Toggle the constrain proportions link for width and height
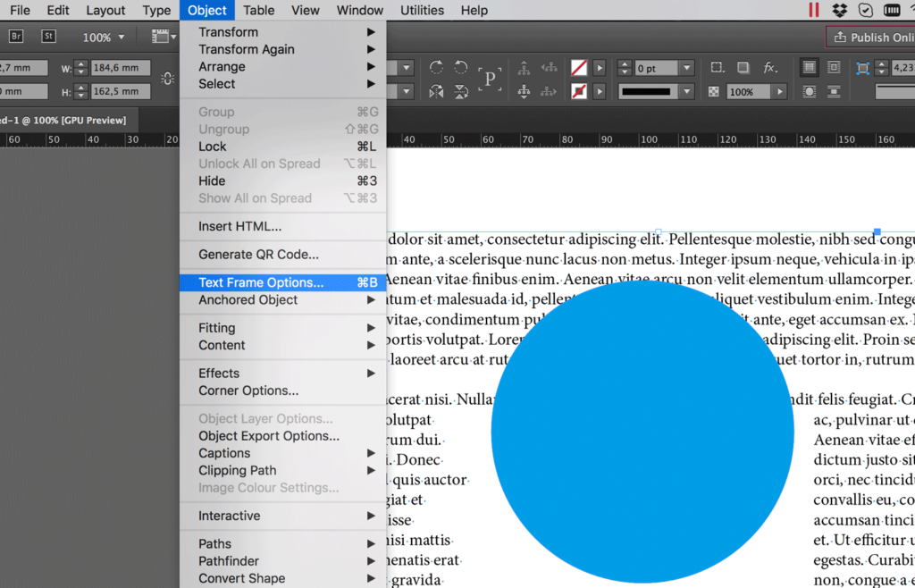The height and width of the screenshot is (588, 915). click(x=167, y=78)
